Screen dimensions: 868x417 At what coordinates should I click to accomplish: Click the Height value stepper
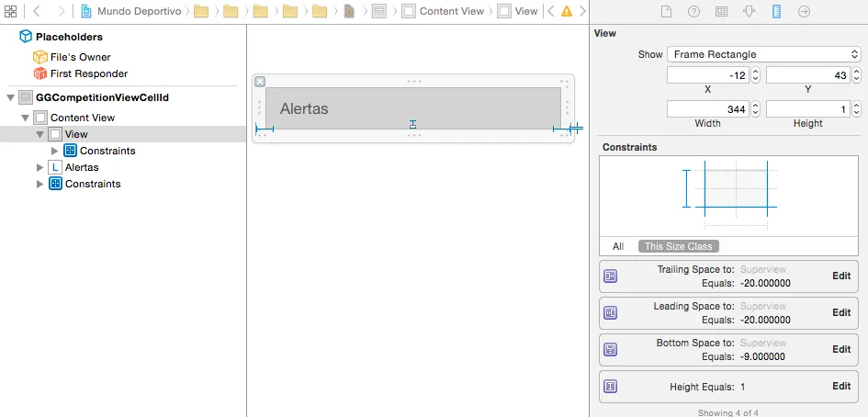(x=856, y=109)
